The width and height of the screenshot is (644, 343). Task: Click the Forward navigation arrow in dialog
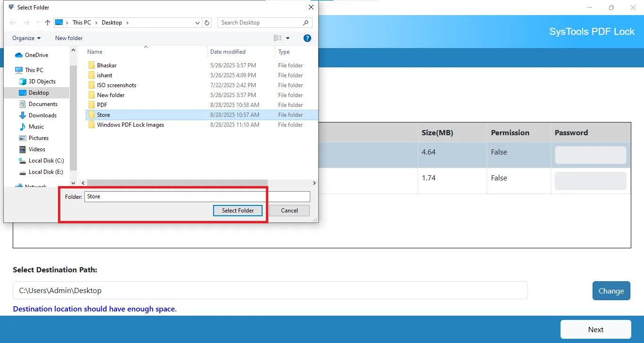pos(27,23)
